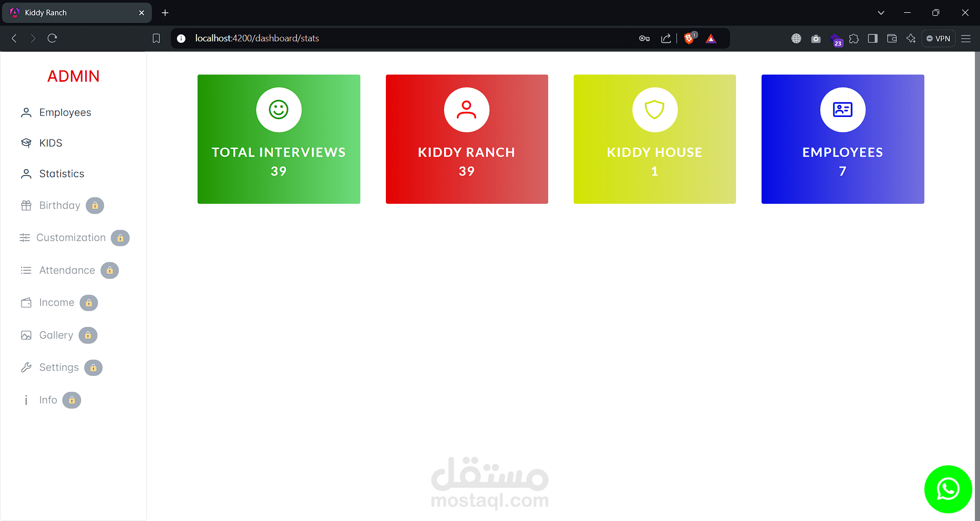Click the KIDDY HOUSE card title
Screen dimensions: 980x521
click(x=655, y=152)
